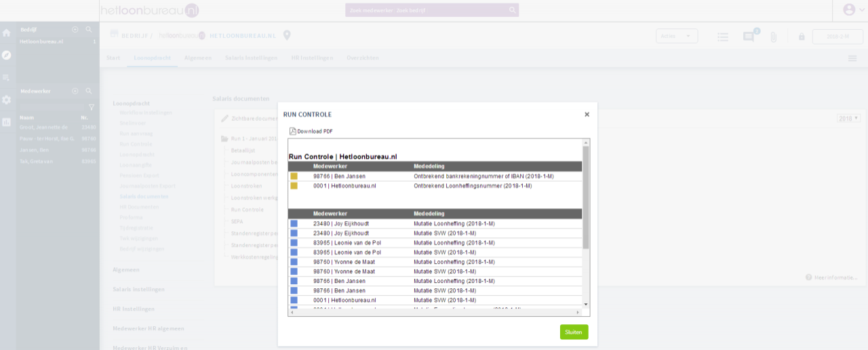
Task: Open the 2018 year dropdown
Action: click(849, 118)
